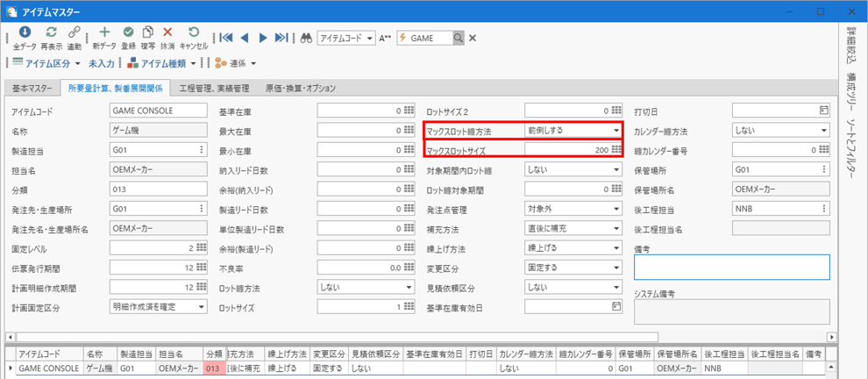
Task: Open the 後工程担当 lookup ellipsis button
Action: pyautogui.click(x=824, y=209)
